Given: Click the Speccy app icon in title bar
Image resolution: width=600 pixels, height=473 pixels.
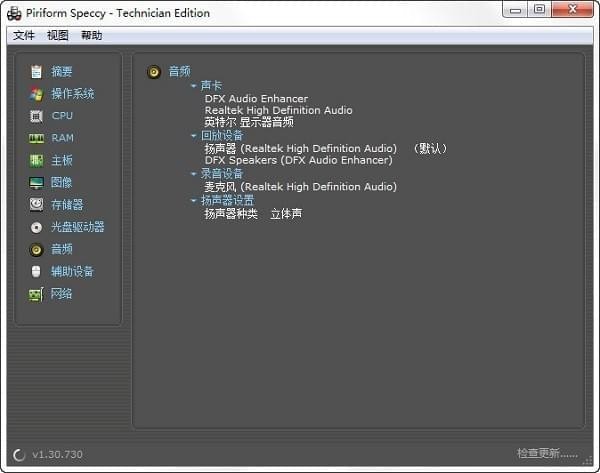Looking at the screenshot, I should pyautogui.click(x=14, y=13).
